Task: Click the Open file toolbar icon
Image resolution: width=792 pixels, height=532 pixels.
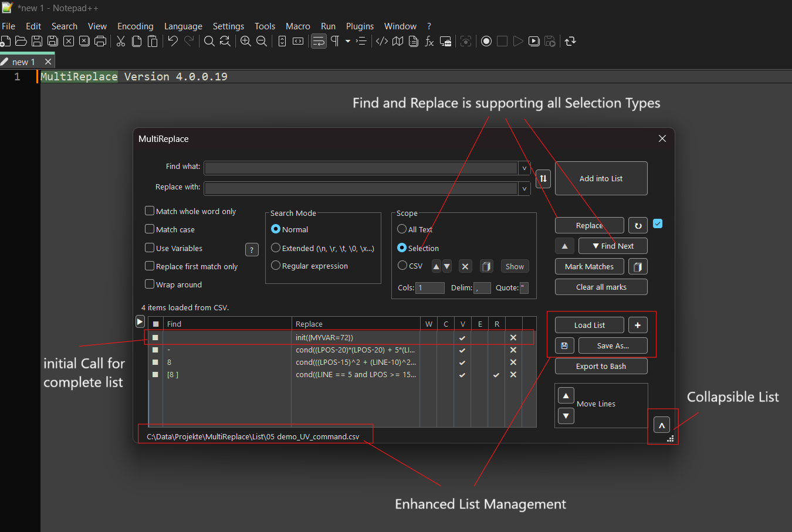Action: coord(21,41)
